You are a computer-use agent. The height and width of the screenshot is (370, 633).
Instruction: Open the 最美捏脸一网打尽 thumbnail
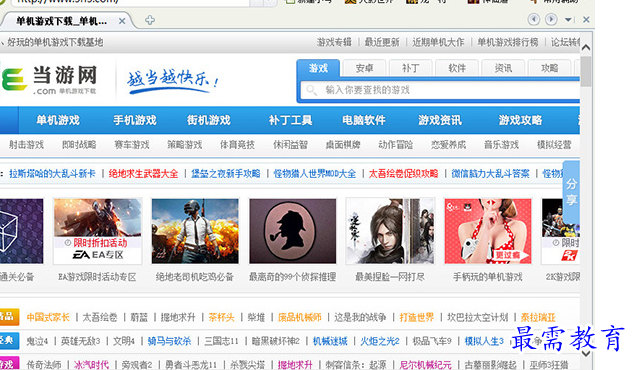click(x=390, y=231)
